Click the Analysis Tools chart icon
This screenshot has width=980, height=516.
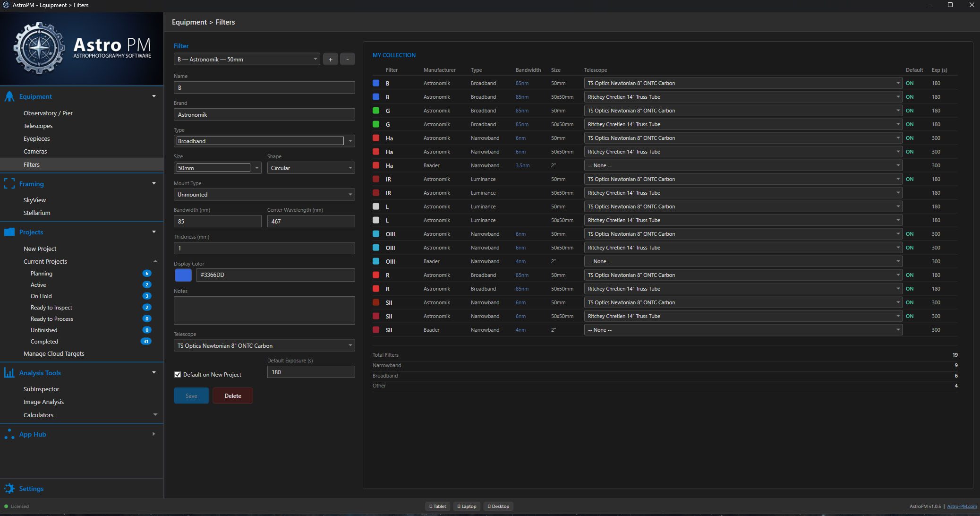(9, 373)
